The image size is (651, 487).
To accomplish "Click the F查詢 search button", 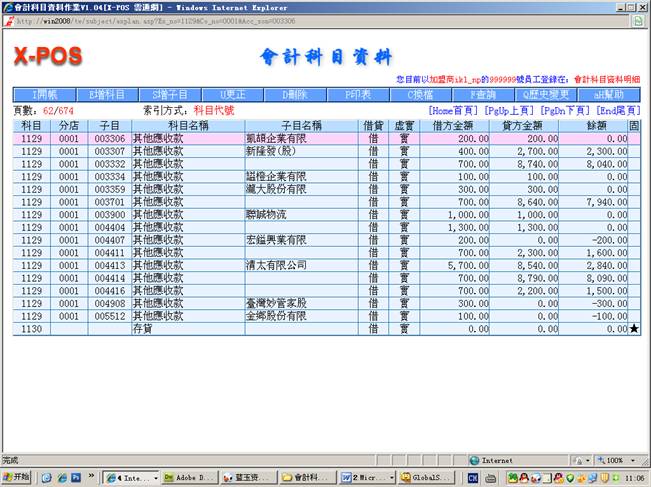I will 484,94.
